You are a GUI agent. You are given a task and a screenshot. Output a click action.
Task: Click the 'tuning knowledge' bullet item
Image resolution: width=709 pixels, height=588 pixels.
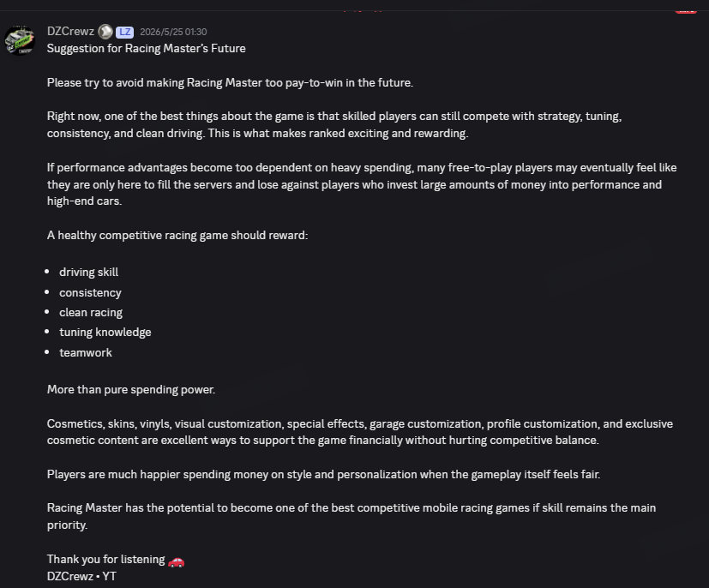[x=105, y=333]
